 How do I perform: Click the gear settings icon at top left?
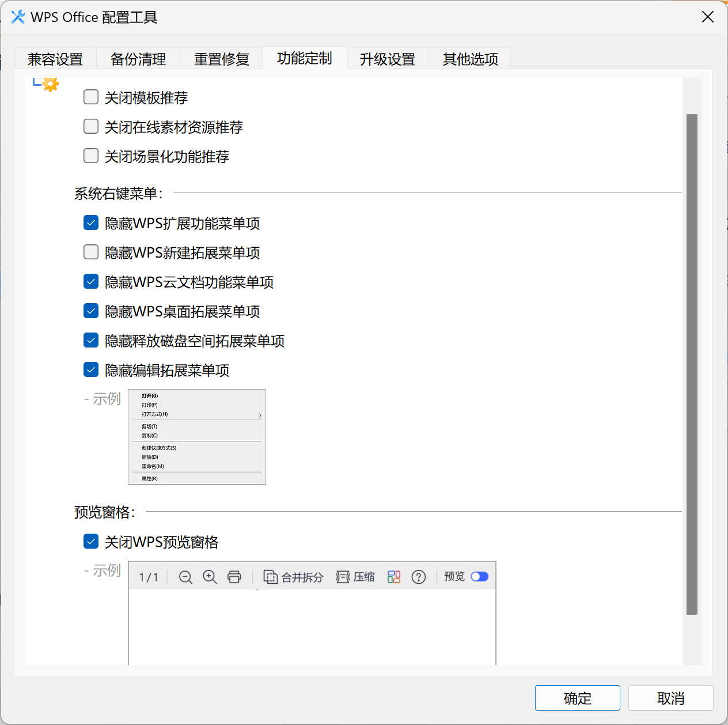50,85
